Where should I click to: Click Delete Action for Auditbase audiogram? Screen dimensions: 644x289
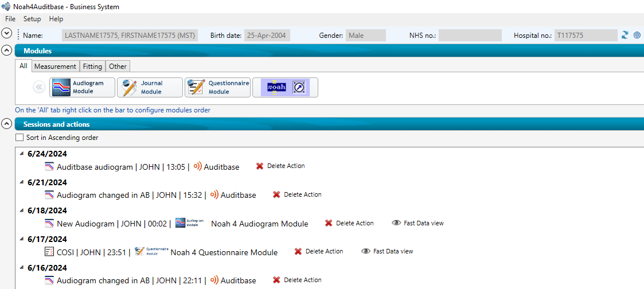pos(286,166)
